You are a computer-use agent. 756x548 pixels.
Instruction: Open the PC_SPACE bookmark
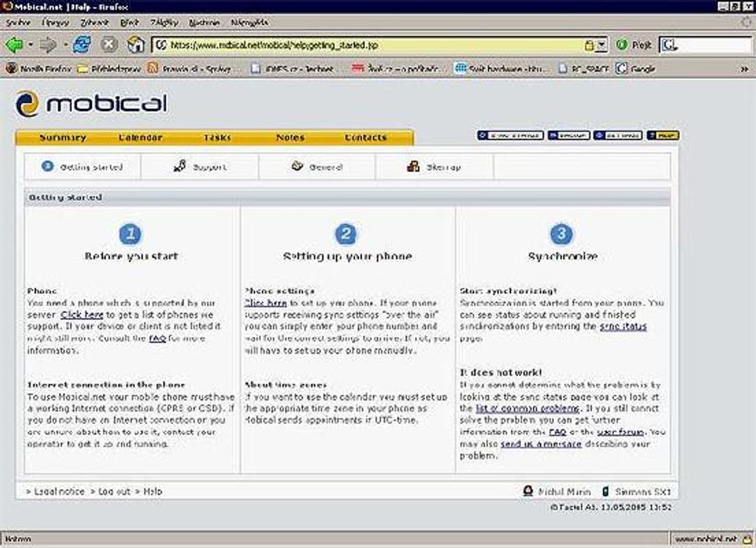(584, 69)
